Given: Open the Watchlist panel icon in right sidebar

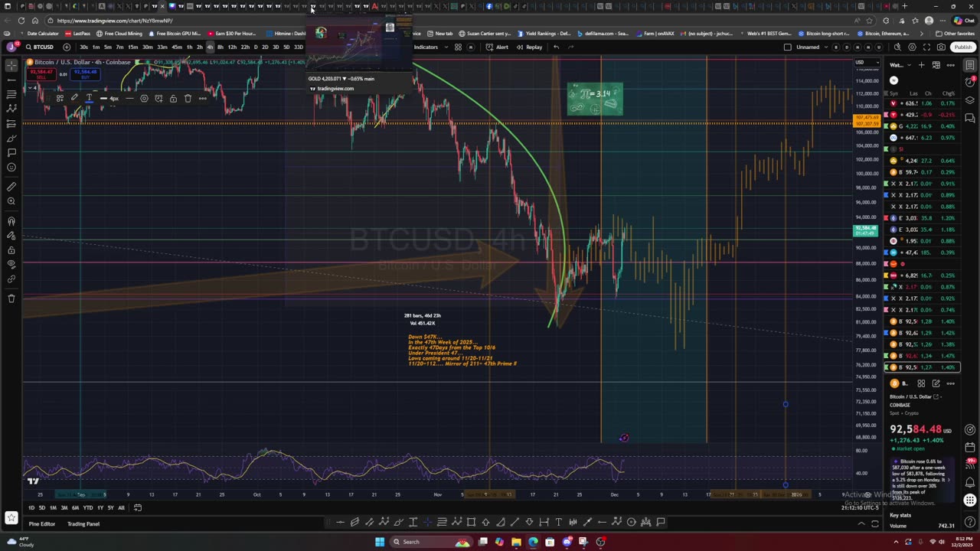Looking at the screenshot, I should click(970, 65).
